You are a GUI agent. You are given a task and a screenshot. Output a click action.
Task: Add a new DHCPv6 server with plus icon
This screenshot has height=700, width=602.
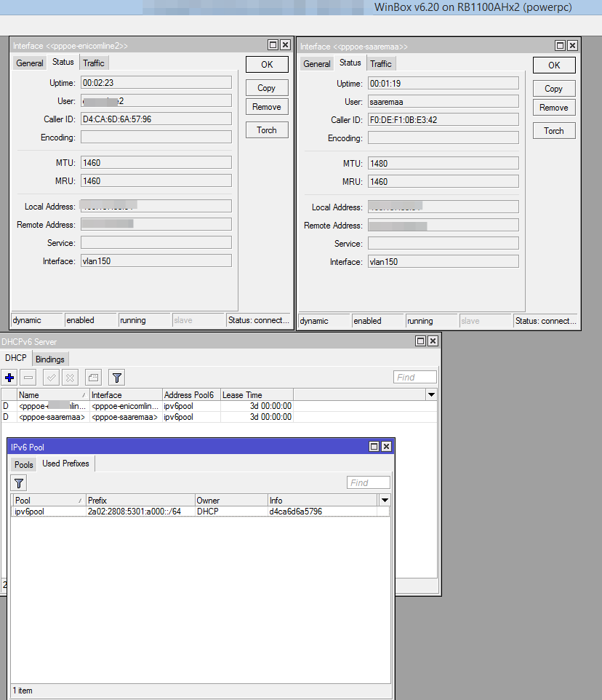(9, 378)
